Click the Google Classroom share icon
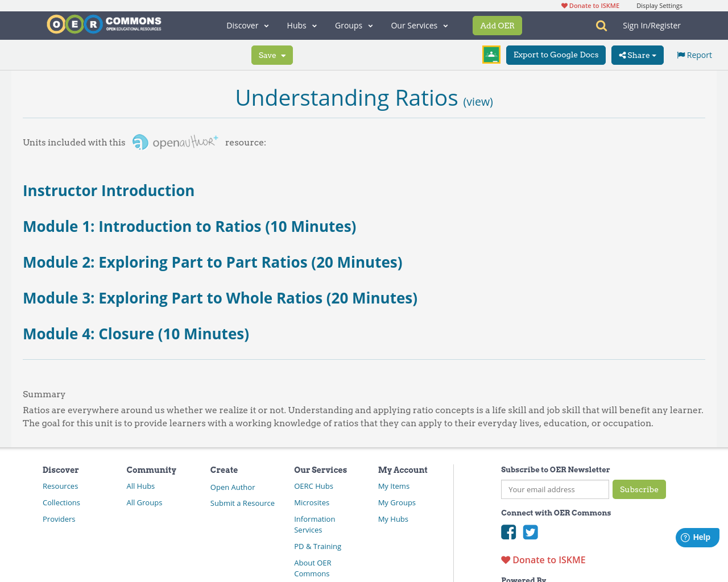Image resolution: width=728 pixels, height=582 pixels. (x=491, y=54)
